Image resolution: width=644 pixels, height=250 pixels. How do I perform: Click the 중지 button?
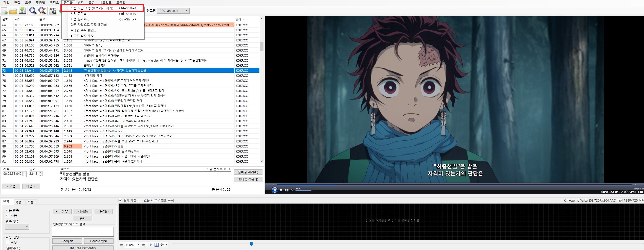click(x=83, y=218)
